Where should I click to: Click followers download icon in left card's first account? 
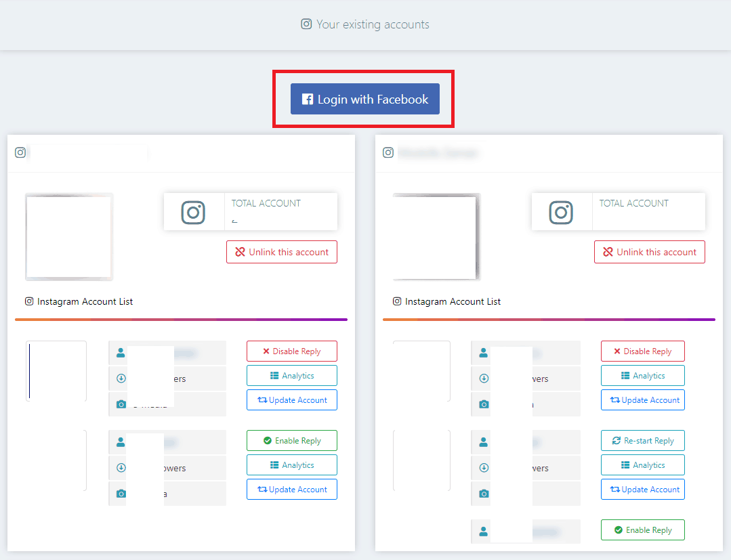(121, 379)
